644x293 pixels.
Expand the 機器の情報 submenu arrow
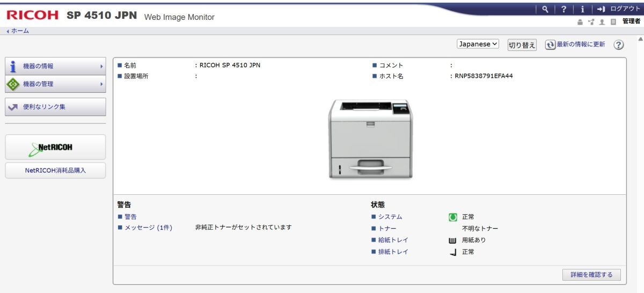[x=101, y=67]
